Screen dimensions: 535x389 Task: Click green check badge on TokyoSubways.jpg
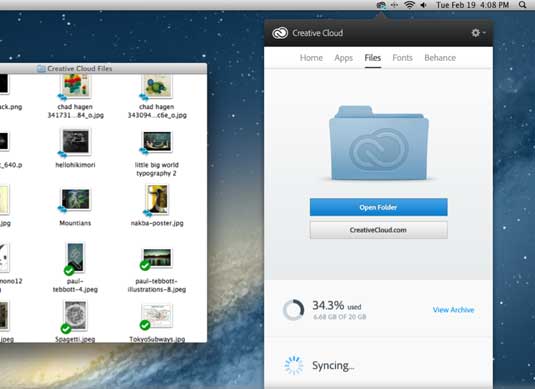tap(145, 325)
